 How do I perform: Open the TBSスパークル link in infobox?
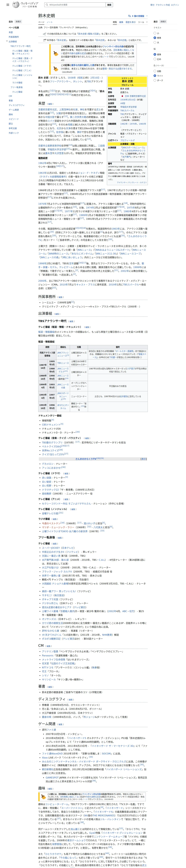click(x=127, y=111)
